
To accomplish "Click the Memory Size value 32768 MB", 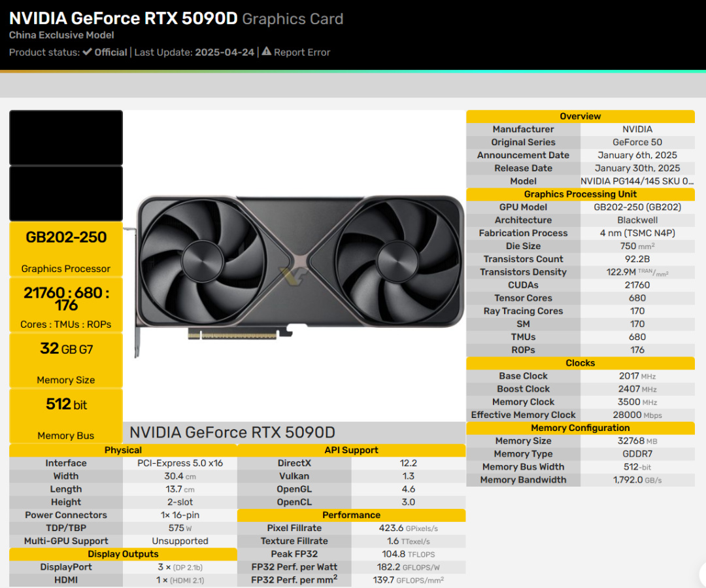I will point(637,441).
